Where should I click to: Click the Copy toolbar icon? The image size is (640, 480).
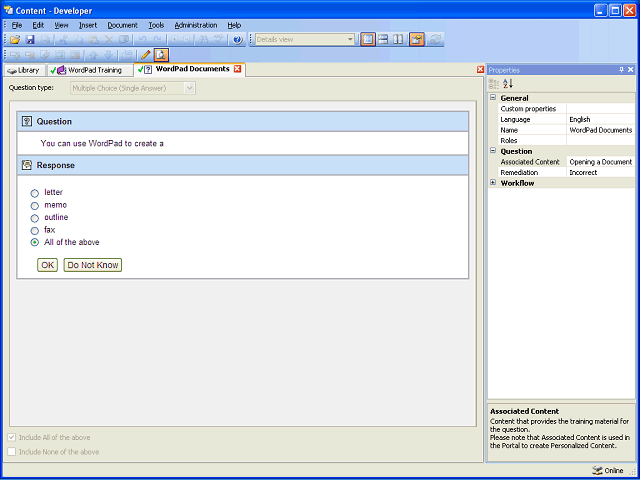click(x=78, y=40)
